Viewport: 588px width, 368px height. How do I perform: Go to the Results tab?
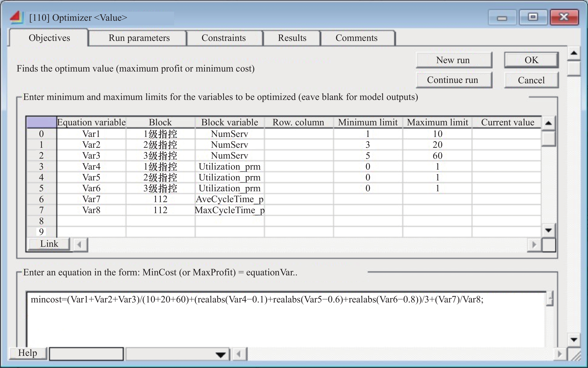[x=292, y=38]
